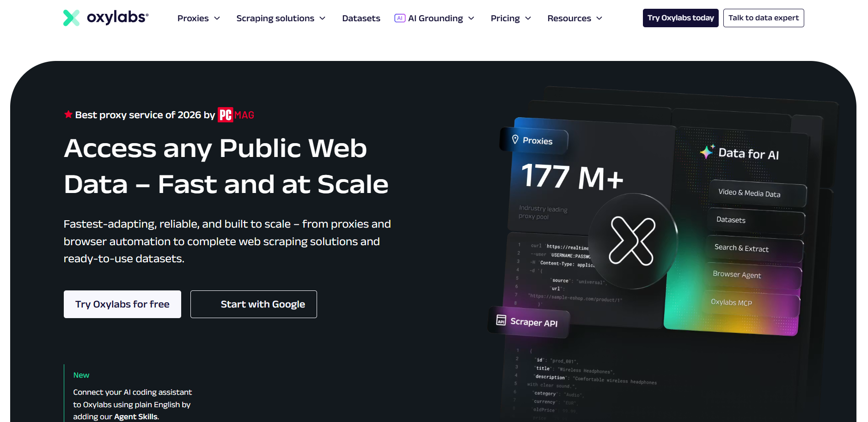
Task: Expand the chevron beside Proxies in navigation
Action: pyautogui.click(x=217, y=18)
